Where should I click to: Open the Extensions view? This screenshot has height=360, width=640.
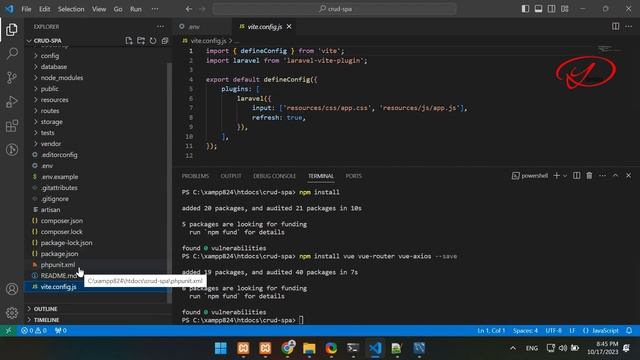(x=12, y=126)
